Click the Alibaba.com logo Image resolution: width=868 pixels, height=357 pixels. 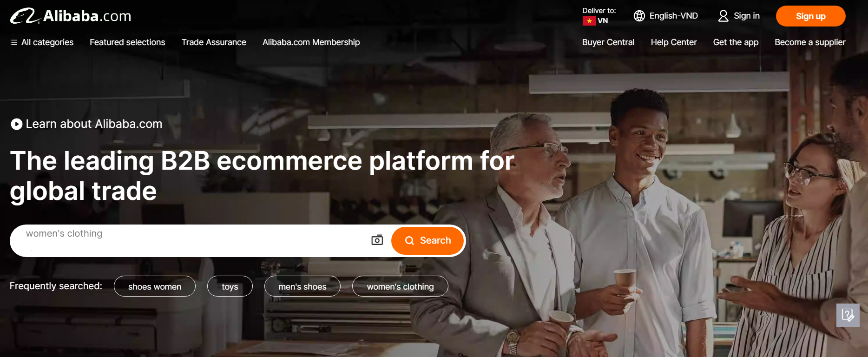click(x=71, y=16)
